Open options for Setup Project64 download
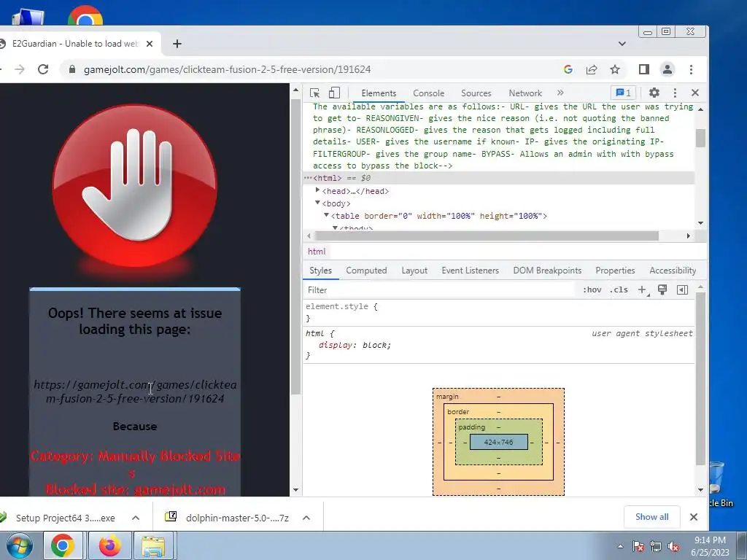 click(136, 518)
